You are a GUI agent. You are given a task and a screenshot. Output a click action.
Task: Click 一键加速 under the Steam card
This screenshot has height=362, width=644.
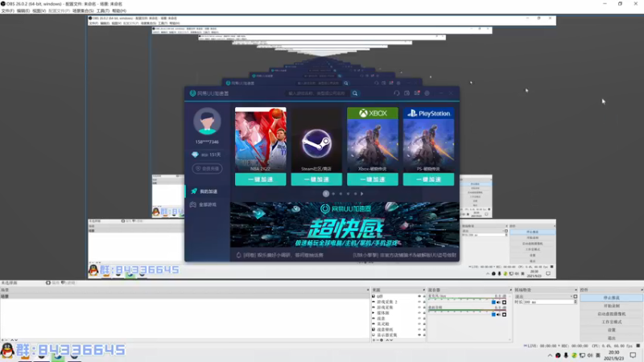[316, 179]
